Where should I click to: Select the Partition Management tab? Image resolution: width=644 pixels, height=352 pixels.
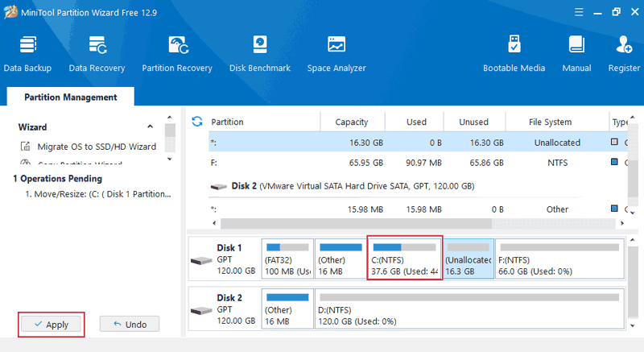(x=70, y=97)
